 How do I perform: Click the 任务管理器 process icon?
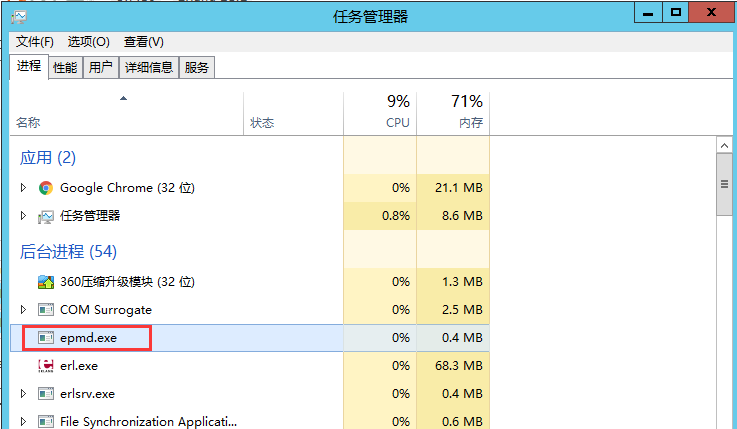click(45, 216)
